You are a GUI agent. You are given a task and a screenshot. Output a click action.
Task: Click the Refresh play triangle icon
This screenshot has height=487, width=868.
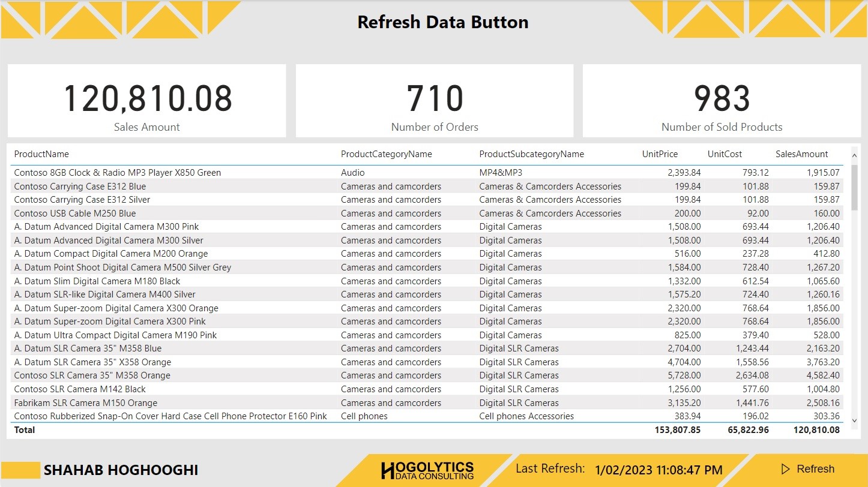coord(785,468)
